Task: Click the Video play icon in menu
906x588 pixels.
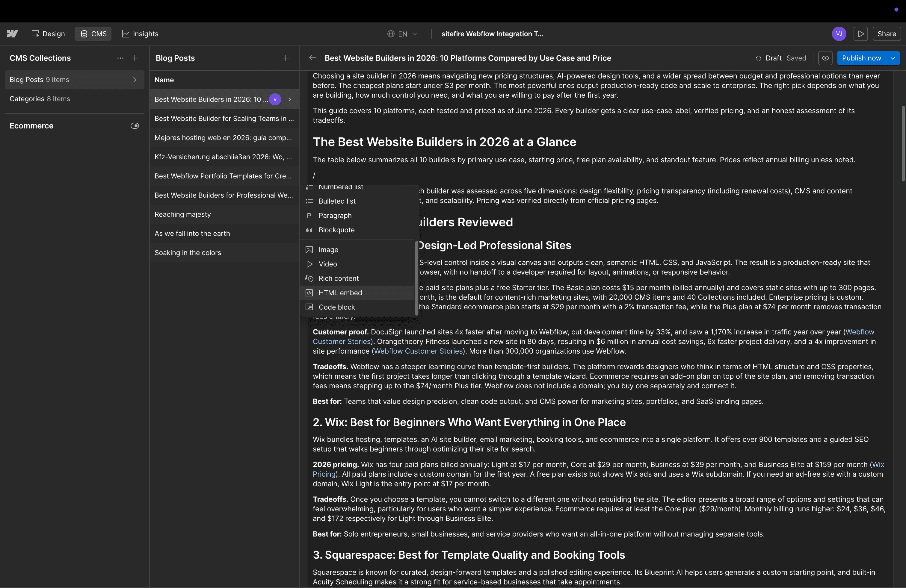Action: [x=309, y=264]
